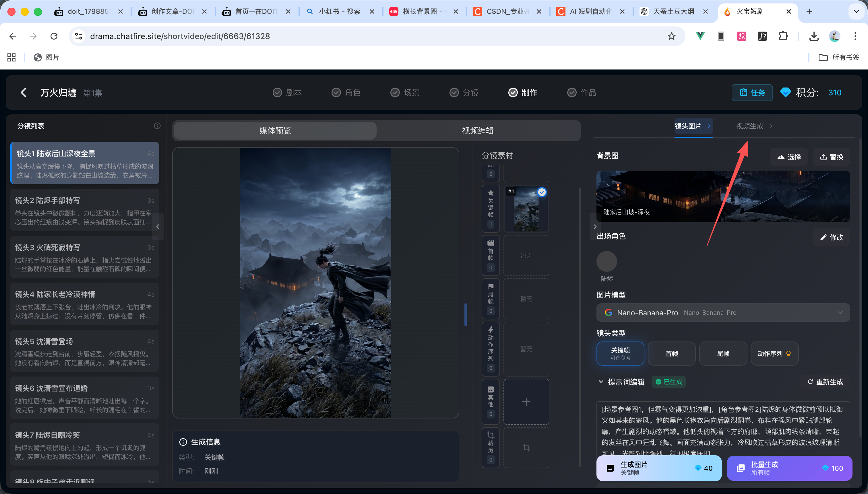Open the 尾帧 flag category
Image resolution: width=868 pixels, height=494 pixels.
[491, 299]
